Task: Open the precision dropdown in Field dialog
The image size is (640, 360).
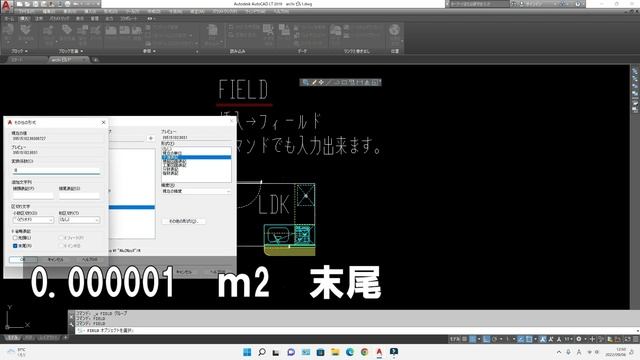Action: tap(196, 191)
